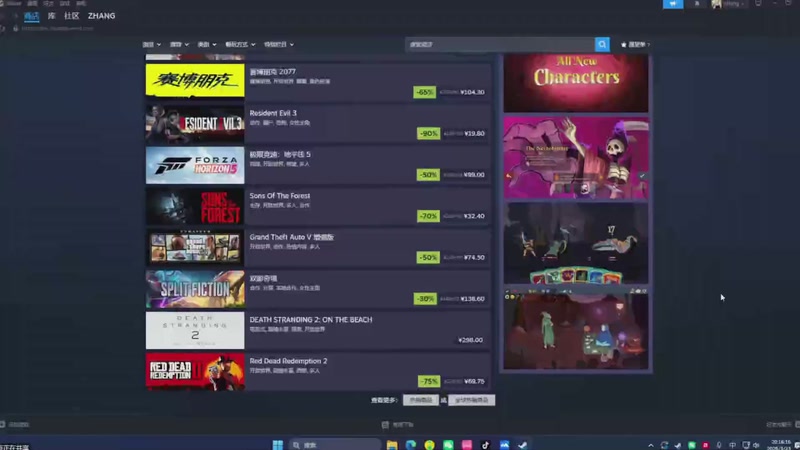
Task: Click the ¥298.00 price of Death Stranding 2
Action: 470,340
